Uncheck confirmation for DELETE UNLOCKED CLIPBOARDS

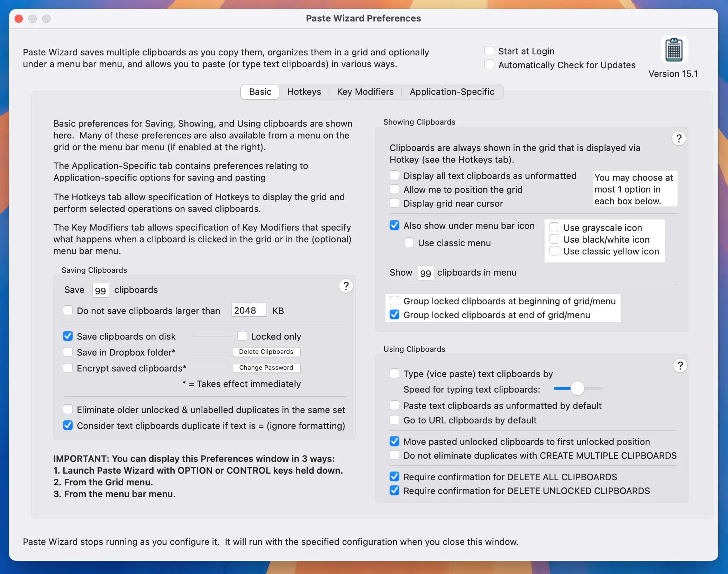tap(394, 491)
